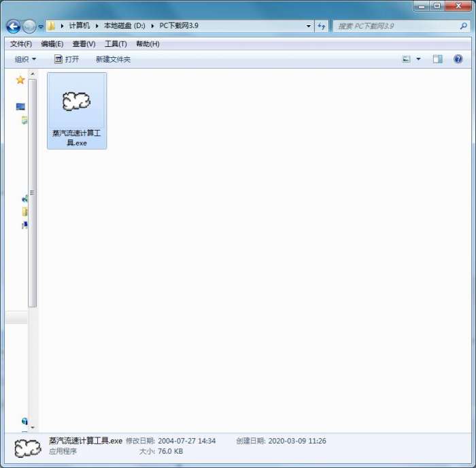This screenshot has width=476, height=468.
Task: Expand the arrow before 计算机 breadcrumb
Action: click(62, 26)
